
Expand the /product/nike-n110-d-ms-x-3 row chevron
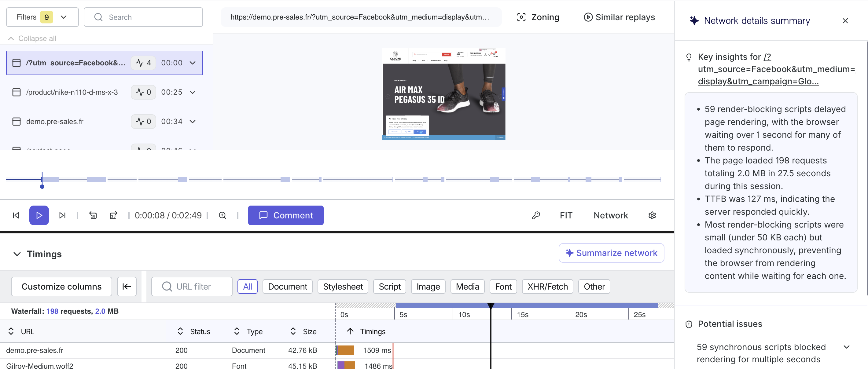tap(193, 92)
